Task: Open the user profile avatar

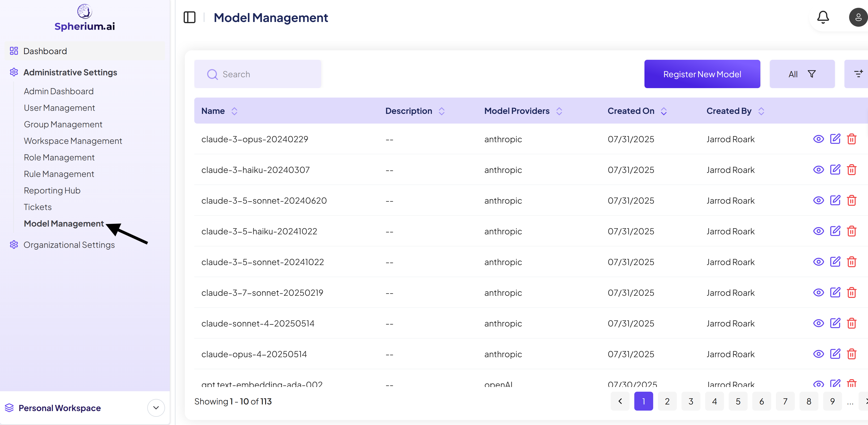Action: click(x=858, y=17)
